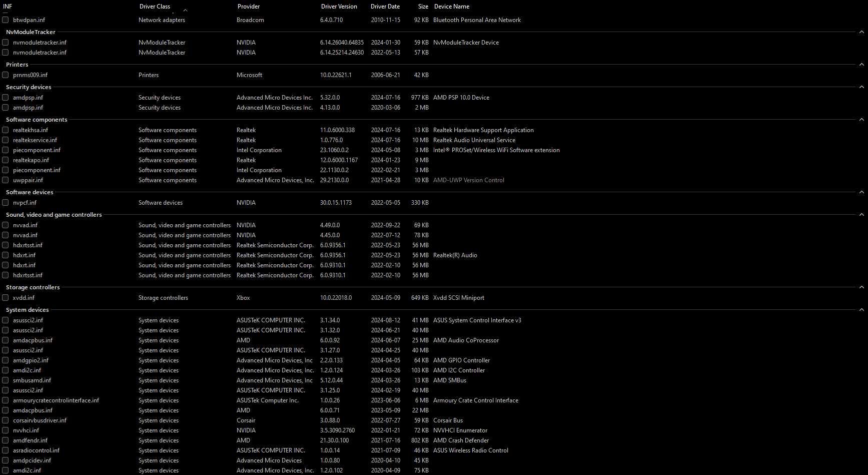Select the Xbox provider cell
Viewport: 868px width, 475px height.
coord(243,298)
